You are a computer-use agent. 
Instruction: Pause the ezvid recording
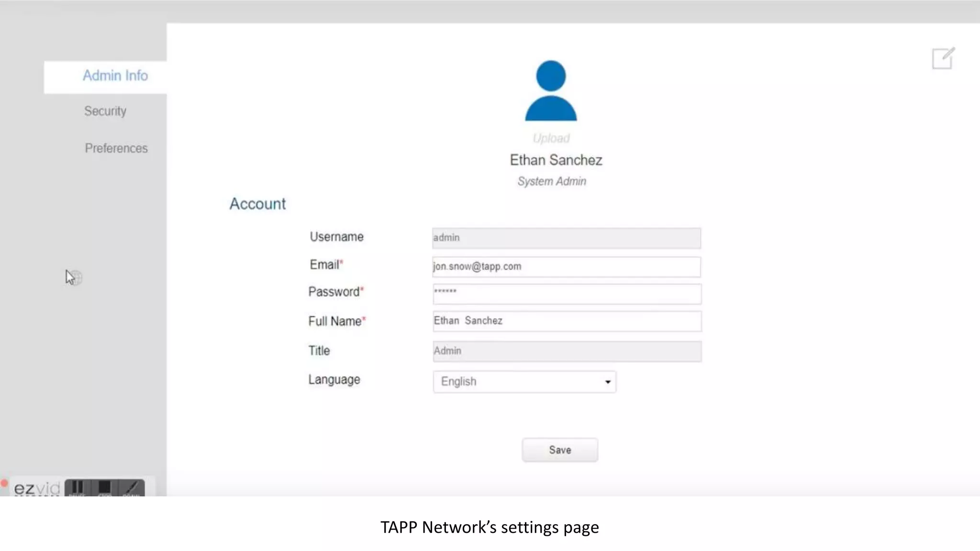tap(77, 488)
